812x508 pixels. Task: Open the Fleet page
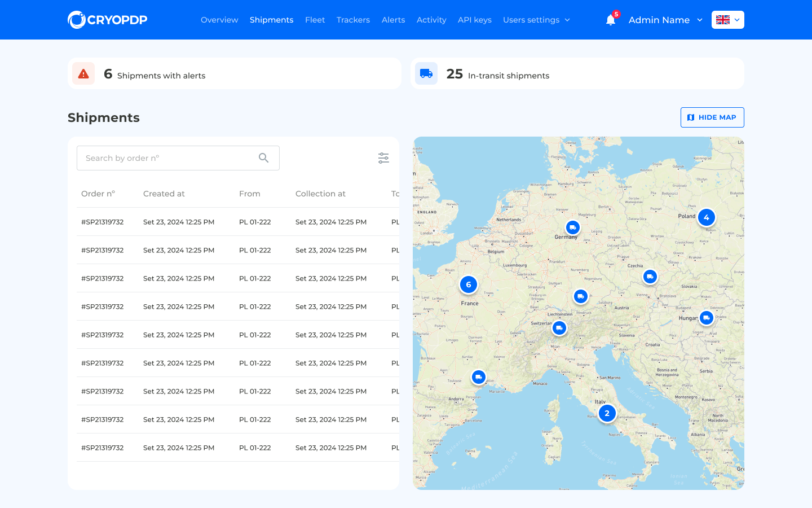[315, 20]
